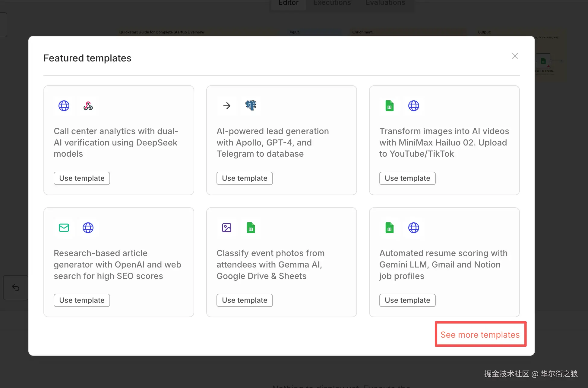
Task: Click the undo arrow icon at left edge
Action: (x=16, y=288)
